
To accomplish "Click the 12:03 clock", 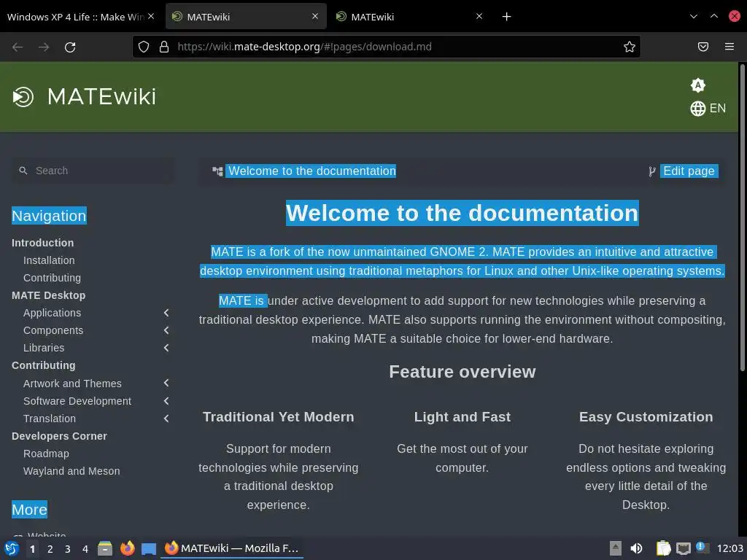I will 729,548.
